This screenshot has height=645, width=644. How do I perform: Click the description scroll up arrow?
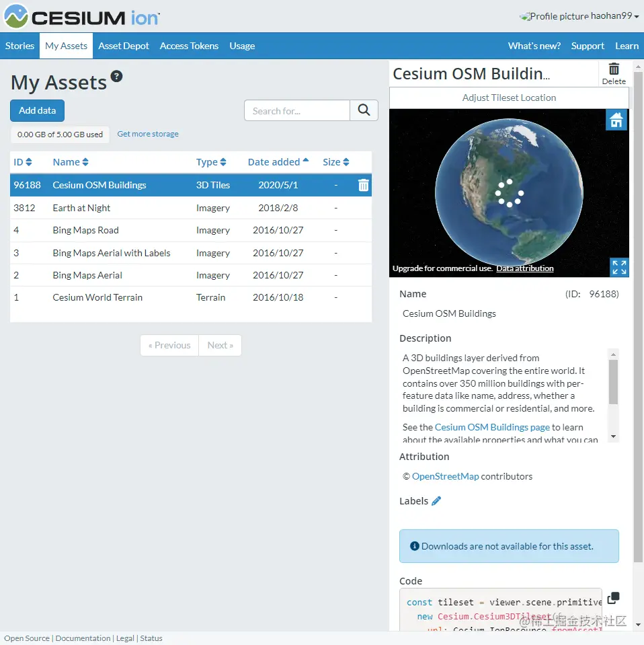coord(613,354)
